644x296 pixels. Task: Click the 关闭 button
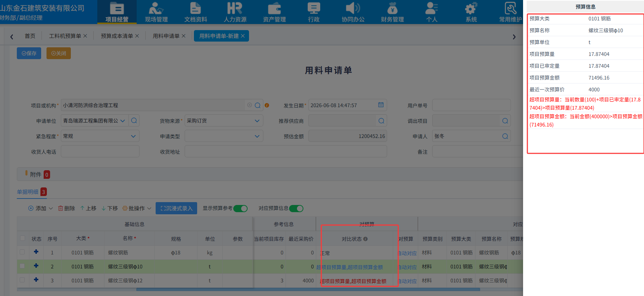59,53
